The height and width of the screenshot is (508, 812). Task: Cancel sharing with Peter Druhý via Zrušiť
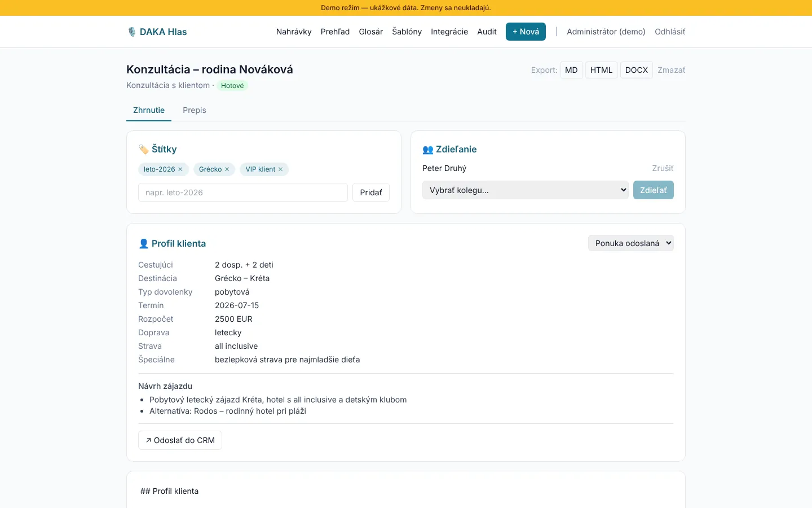[663, 168]
